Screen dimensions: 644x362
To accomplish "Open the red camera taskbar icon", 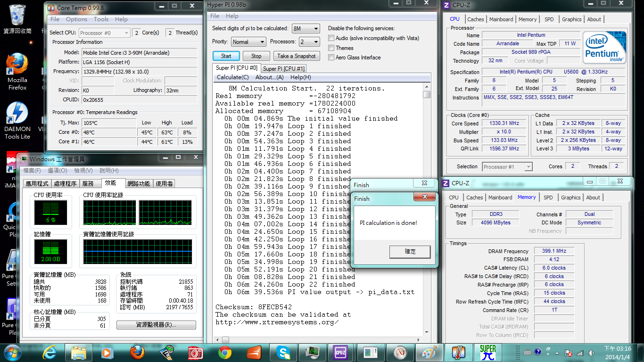I will click(x=196, y=352).
